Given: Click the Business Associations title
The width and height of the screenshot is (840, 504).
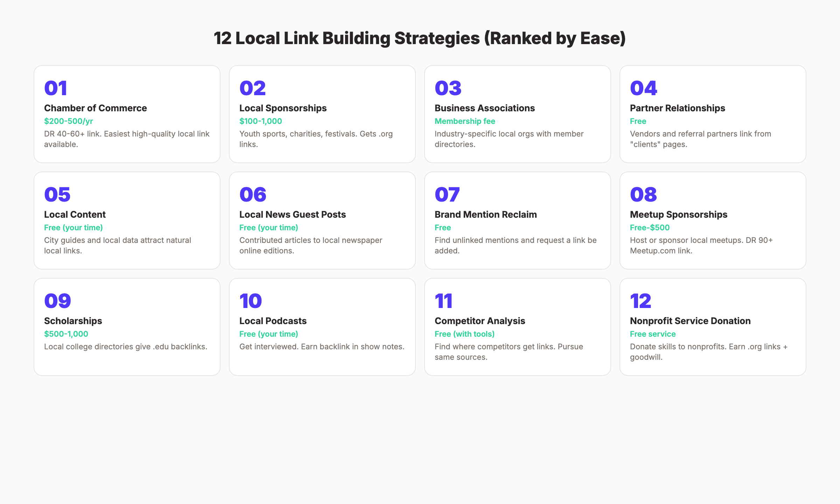Looking at the screenshot, I should (x=485, y=108).
